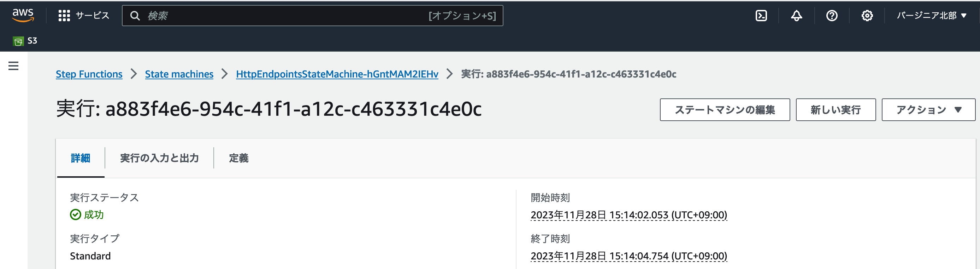
Task: Open the アクション dropdown
Action: coord(928,109)
